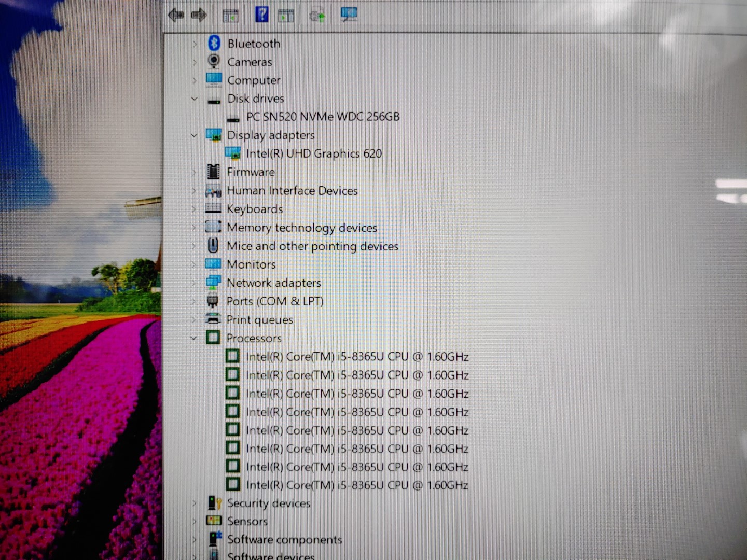
Task: Select Intel(R) UHD Graphics 620 adapter
Action: 314,153
